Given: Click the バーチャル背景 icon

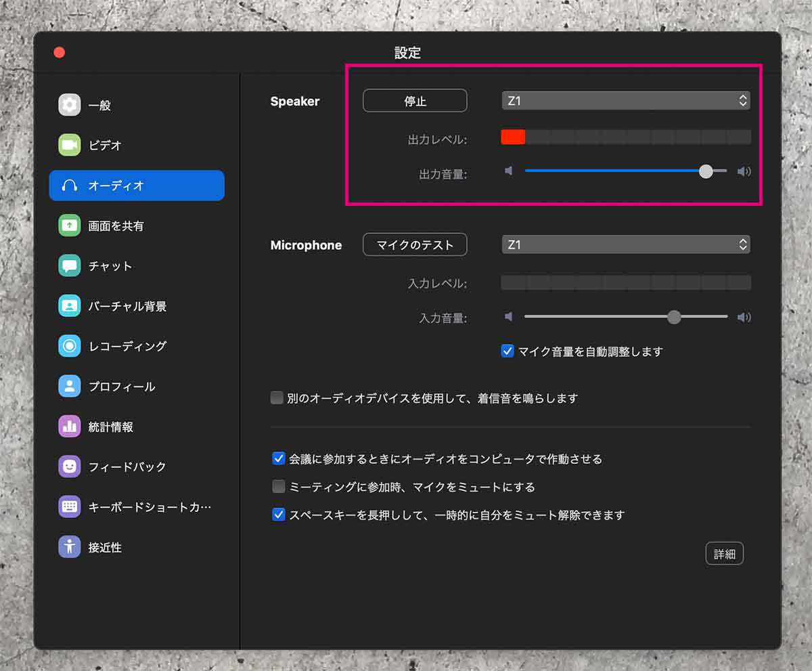Looking at the screenshot, I should 69,306.
